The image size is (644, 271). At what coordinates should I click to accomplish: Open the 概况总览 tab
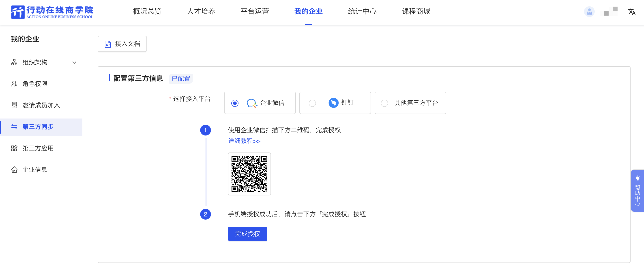pos(147,11)
